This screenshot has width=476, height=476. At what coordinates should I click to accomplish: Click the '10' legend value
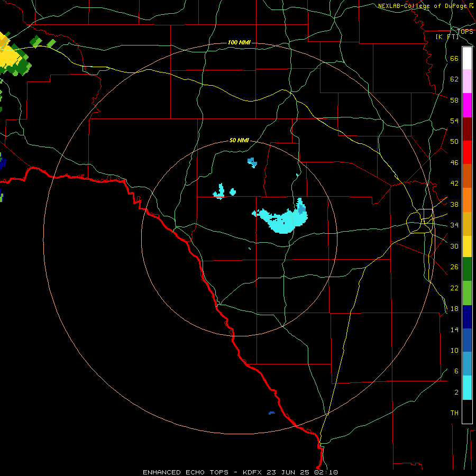(454, 350)
